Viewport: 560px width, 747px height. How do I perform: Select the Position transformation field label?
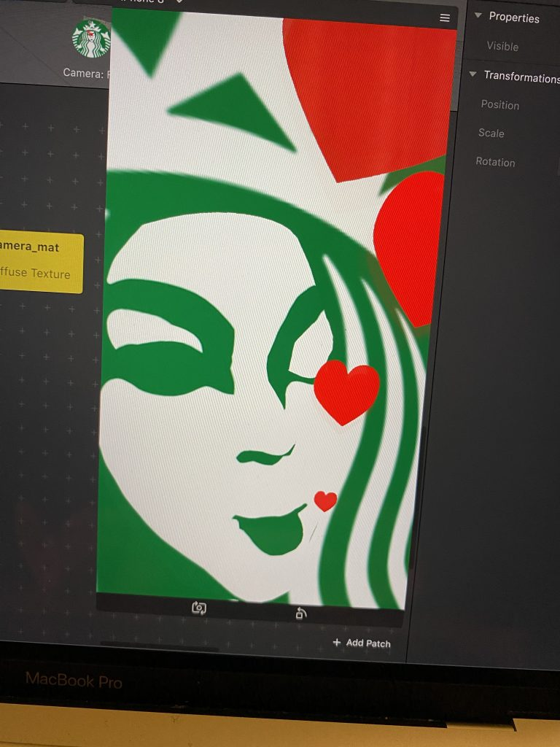point(499,105)
